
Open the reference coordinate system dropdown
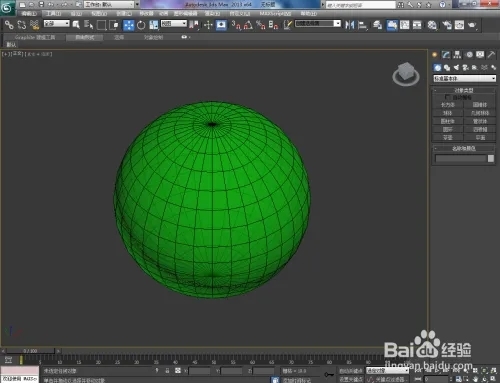[x=174, y=23]
